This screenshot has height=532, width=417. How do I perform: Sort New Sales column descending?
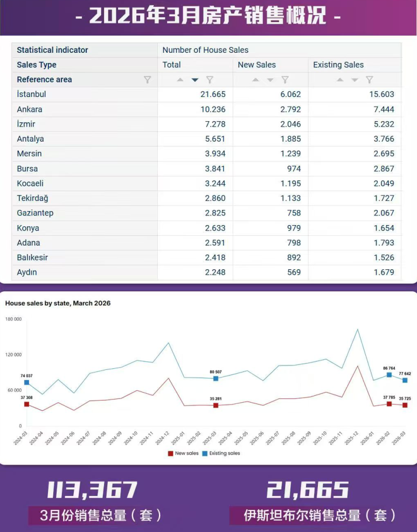(x=270, y=80)
